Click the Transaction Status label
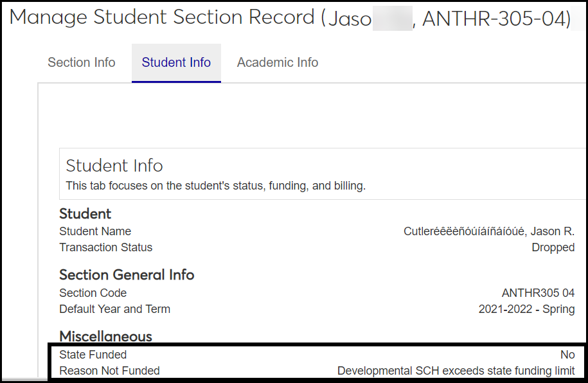The width and height of the screenshot is (588, 383). pos(106,247)
